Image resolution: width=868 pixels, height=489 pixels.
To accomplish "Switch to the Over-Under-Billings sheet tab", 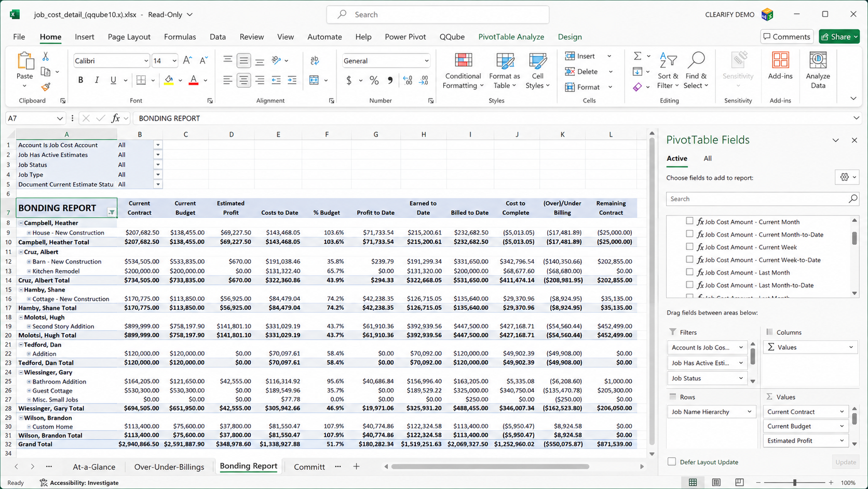I will (169, 467).
